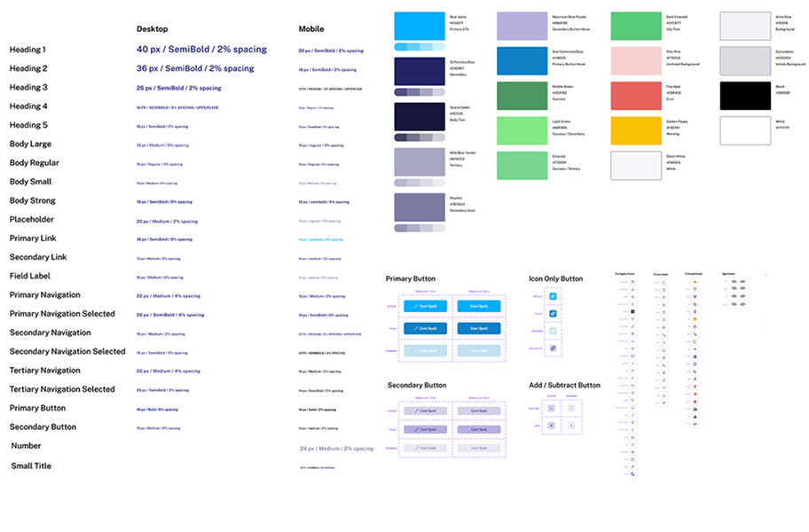The height and width of the screenshot is (532, 809).
Task: Click the hover-row eye icon in Age Icons
Action: point(734,288)
